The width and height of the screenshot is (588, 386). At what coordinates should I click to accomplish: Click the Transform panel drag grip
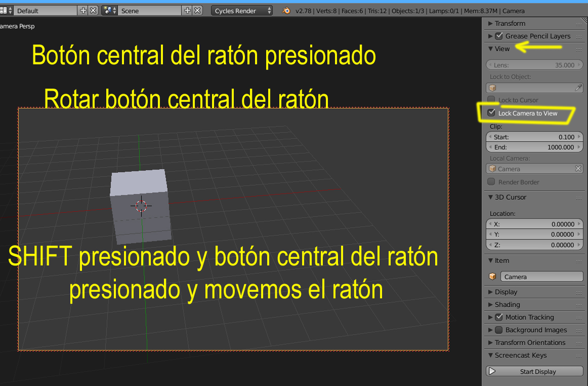579,24
